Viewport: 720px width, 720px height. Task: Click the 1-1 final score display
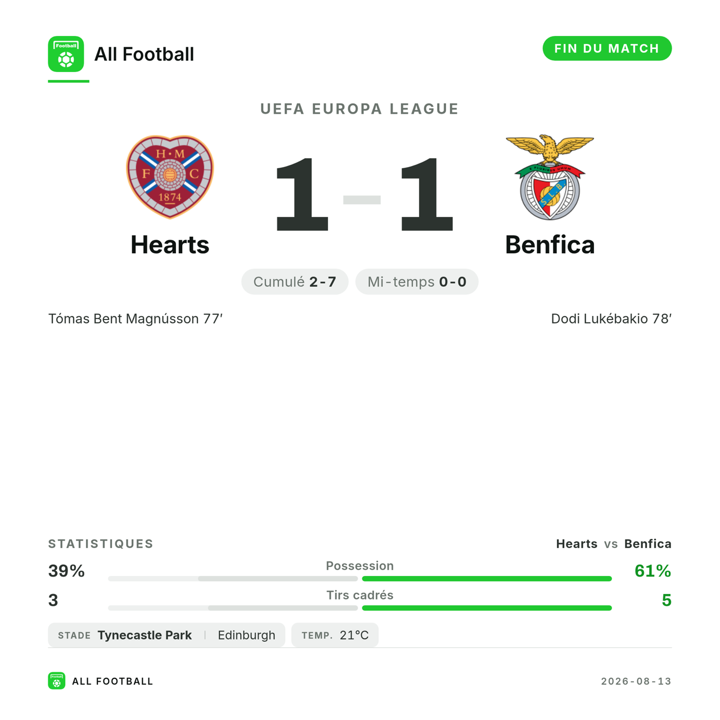pos(364,194)
